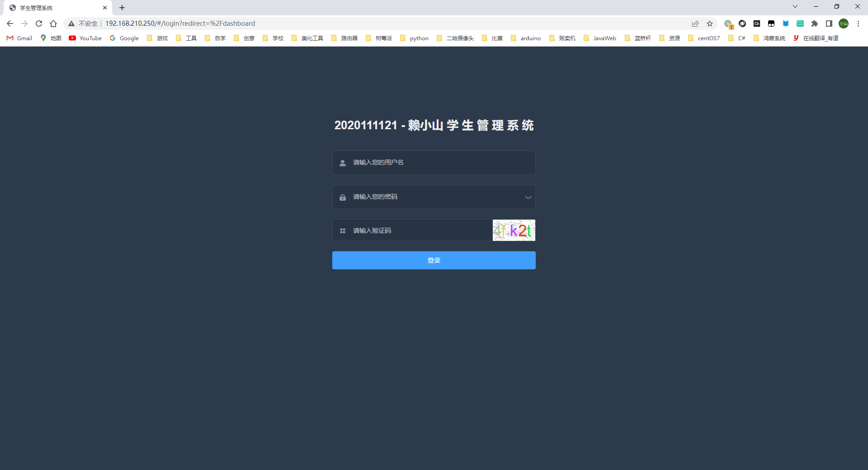The width and height of the screenshot is (868, 470).
Task: Bookmark this page with the star icon
Action: (710, 23)
